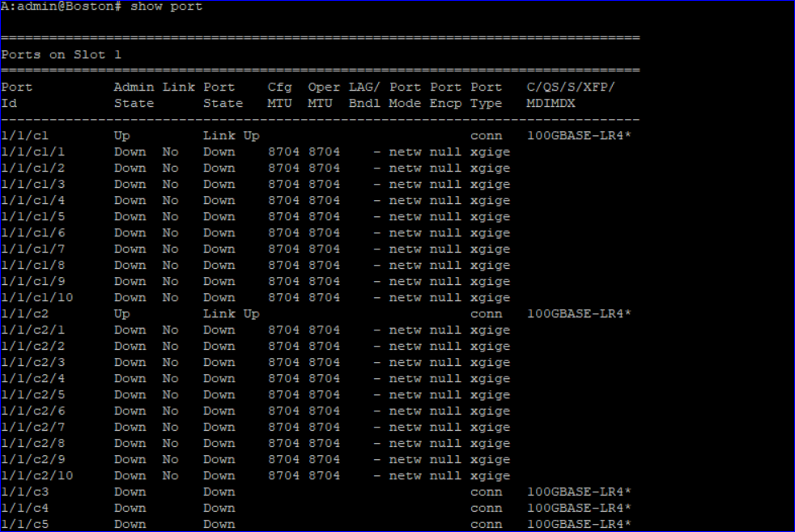Click the 'Port State' column header
The image size is (795, 532).
[223, 95]
